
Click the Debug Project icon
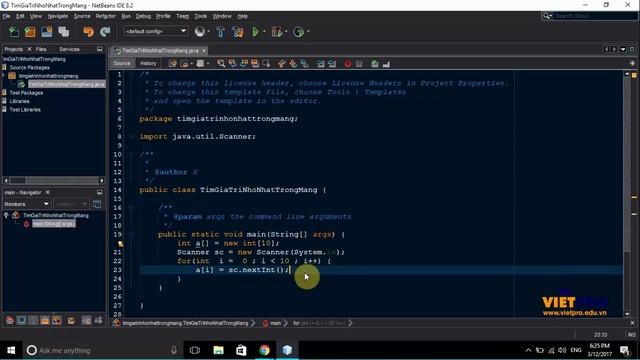pos(276,31)
